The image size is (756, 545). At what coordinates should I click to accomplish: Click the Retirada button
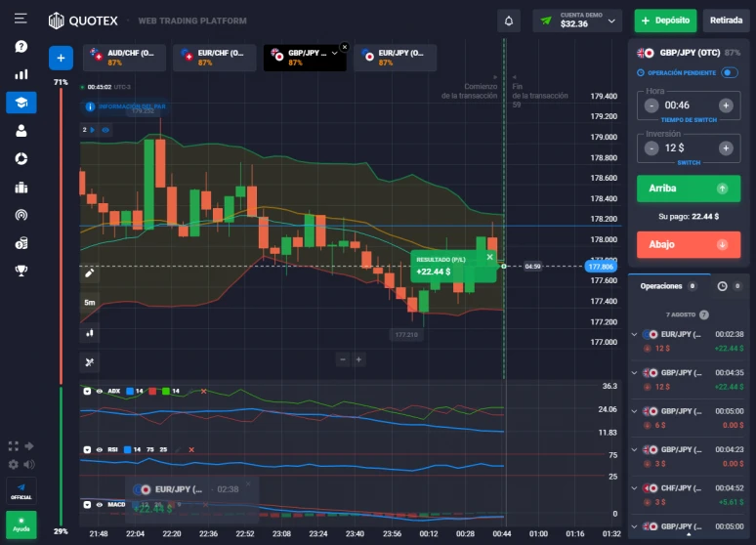[x=726, y=21]
